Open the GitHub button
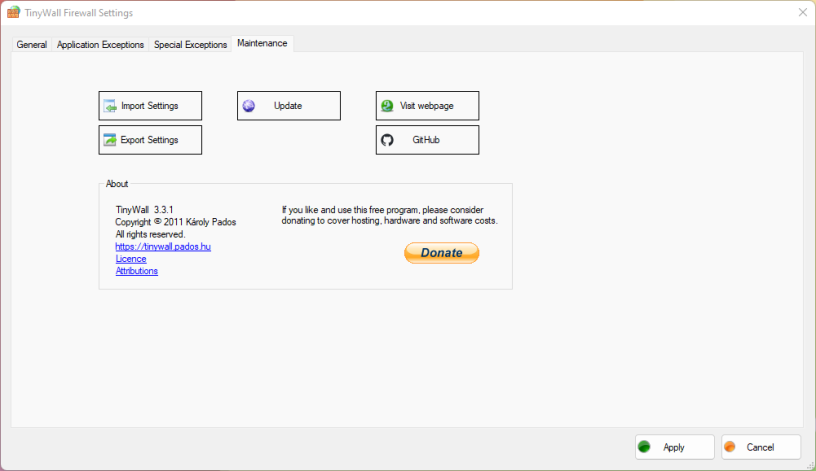 click(427, 140)
